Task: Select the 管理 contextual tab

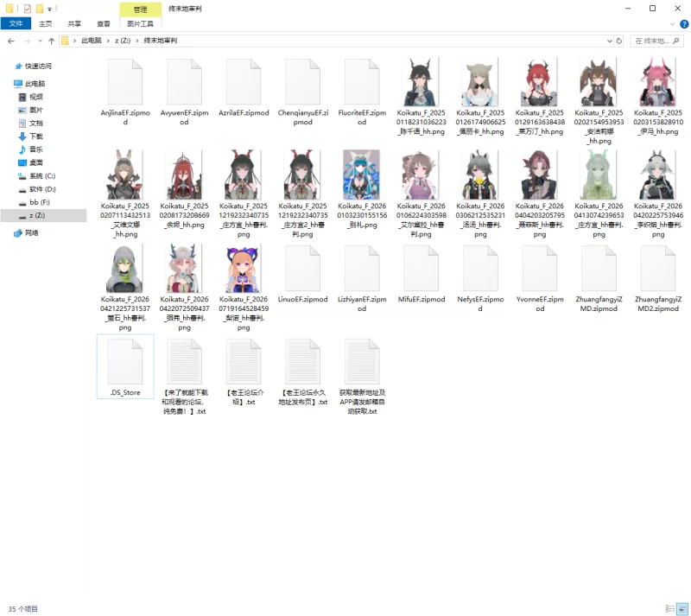Action: click(141, 10)
